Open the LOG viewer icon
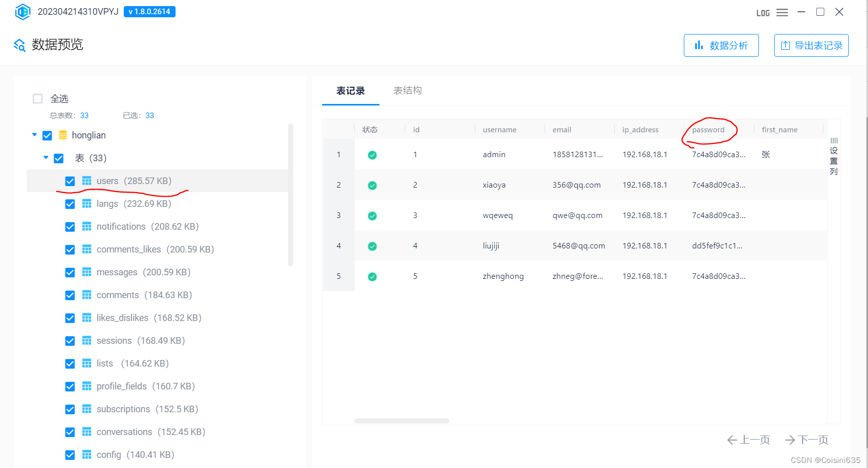This screenshot has width=868, height=468. pyautogui.click(x=762, y=13)
